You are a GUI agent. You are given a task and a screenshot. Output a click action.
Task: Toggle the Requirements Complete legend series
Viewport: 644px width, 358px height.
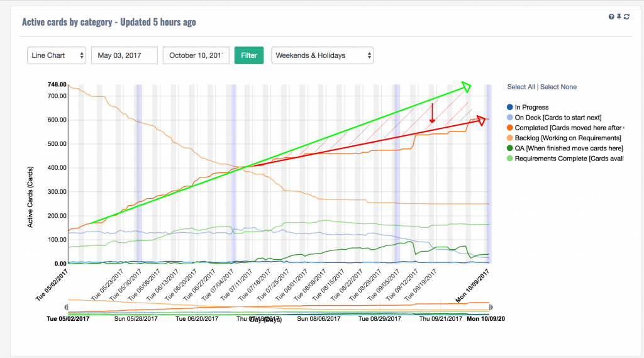[x=565, y=159]
